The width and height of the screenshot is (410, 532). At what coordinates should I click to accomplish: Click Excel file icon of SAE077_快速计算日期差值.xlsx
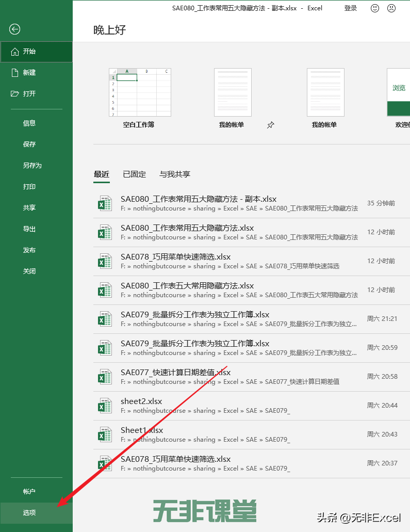[105, 377]
